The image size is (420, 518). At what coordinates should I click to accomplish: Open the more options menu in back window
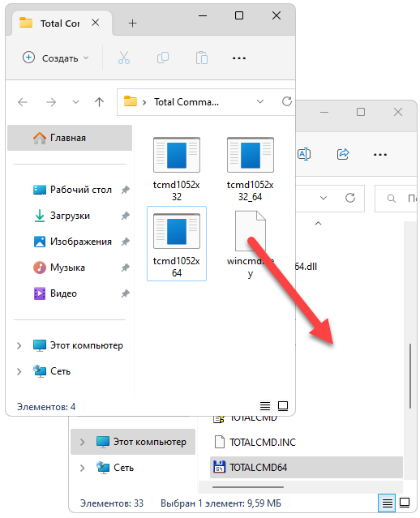(380, 154)
